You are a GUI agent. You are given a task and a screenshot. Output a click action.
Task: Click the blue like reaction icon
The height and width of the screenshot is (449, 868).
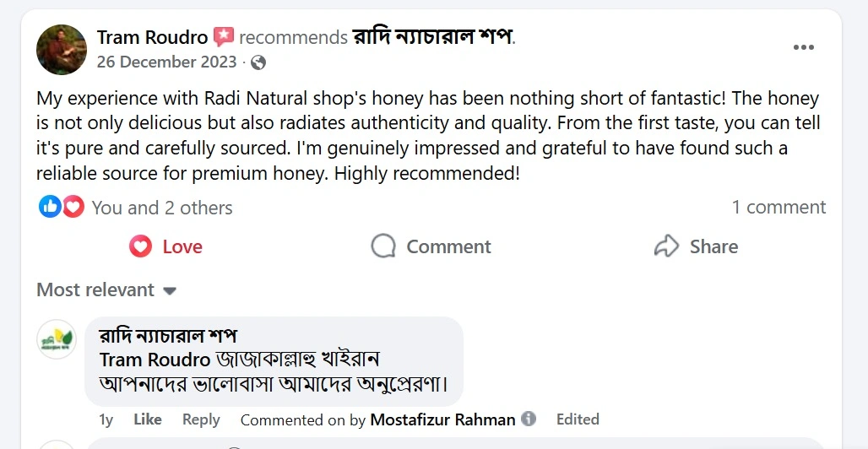[50, 207]
